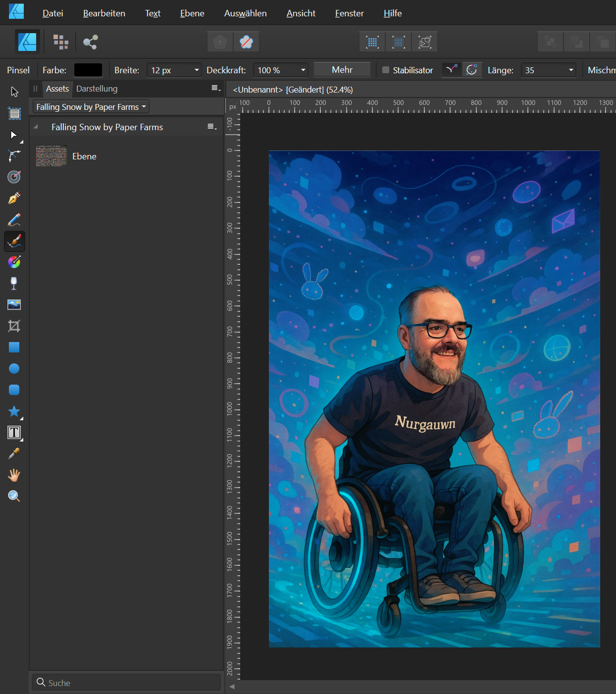Choose the Fill tool color wheel
The width and height of the screenshot is (616, 694).
tap(14, 262)
